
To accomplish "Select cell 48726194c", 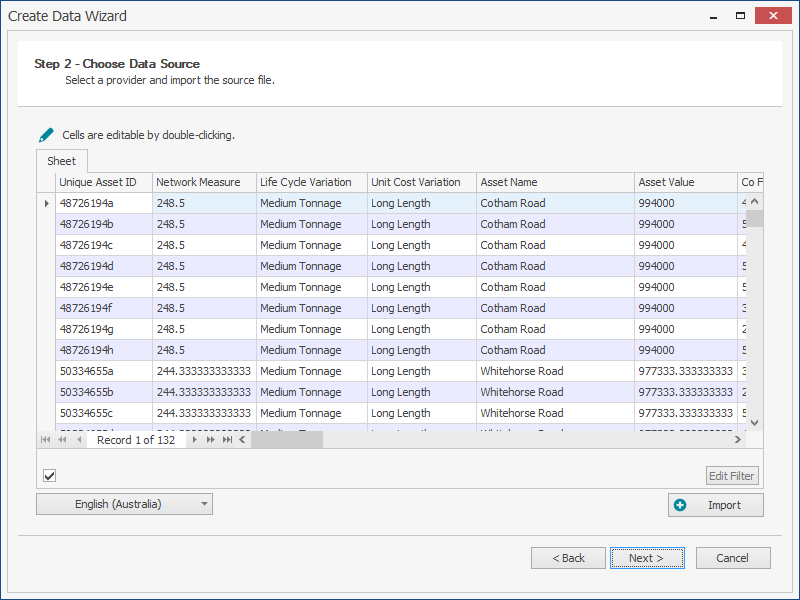I will coord(104,245).
